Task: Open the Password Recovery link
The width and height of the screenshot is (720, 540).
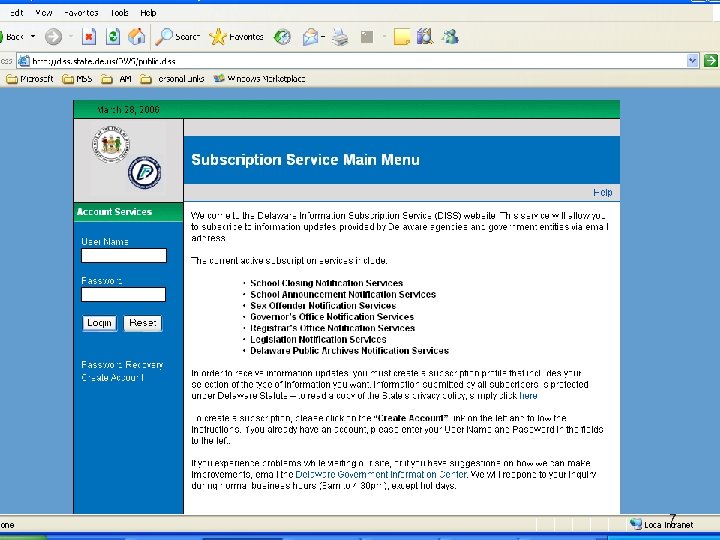Action: [x=122, y=365]
